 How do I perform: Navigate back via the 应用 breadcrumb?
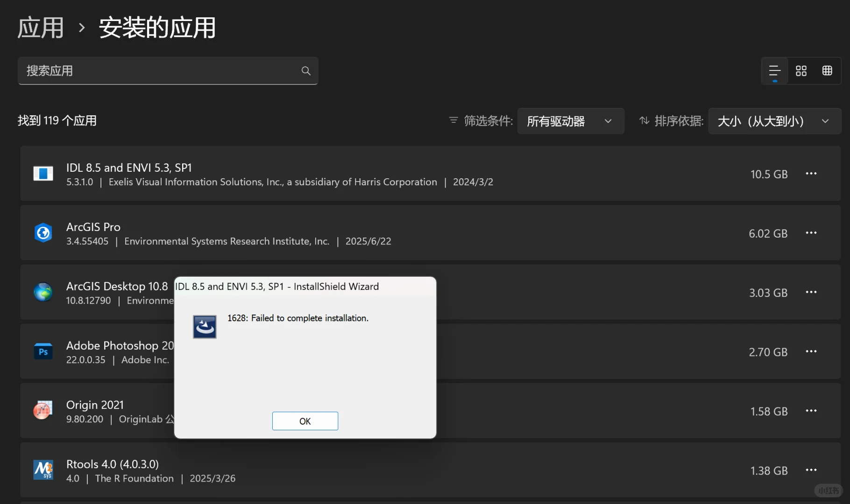pyautogui.click(x=40, y=28)
